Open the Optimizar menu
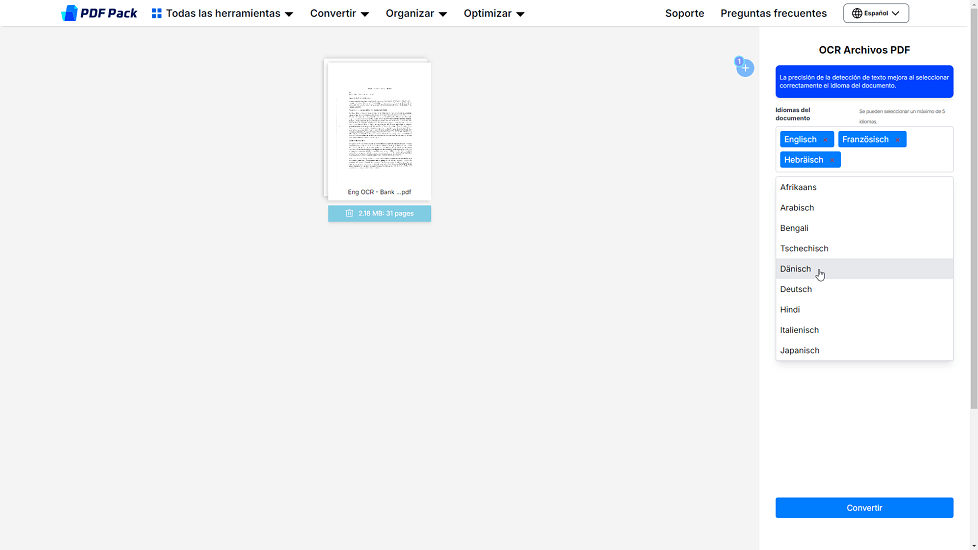The width and height of the screenshot is (978, 550). tap(494, 14)
